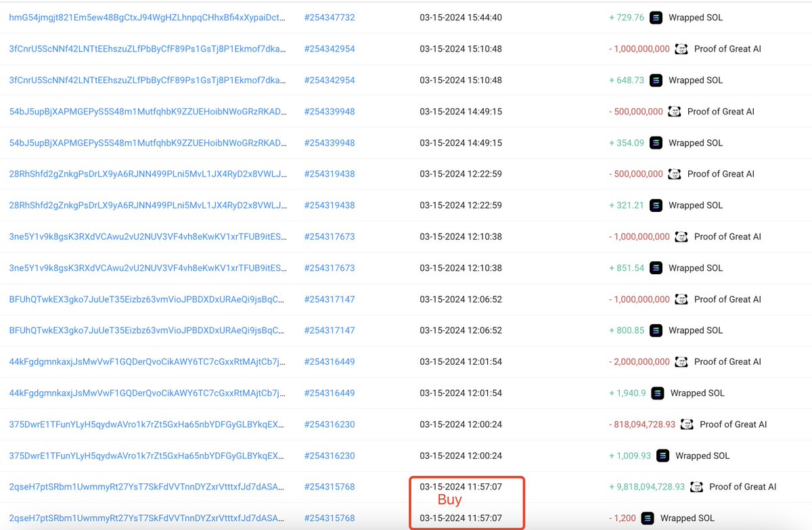
Task: Select the amount +729.76
Action: [627, 18]
